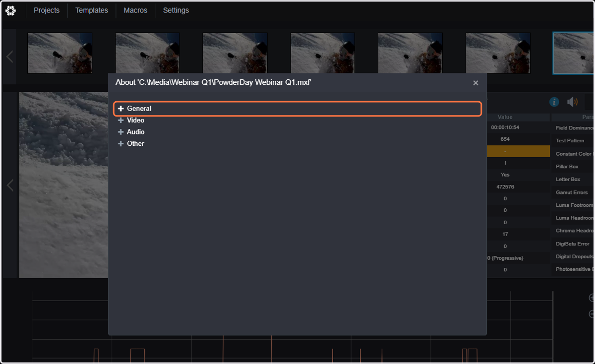595x364 pixels.
Task: Select the Constant Color parameter row
Action: point(573,154)
